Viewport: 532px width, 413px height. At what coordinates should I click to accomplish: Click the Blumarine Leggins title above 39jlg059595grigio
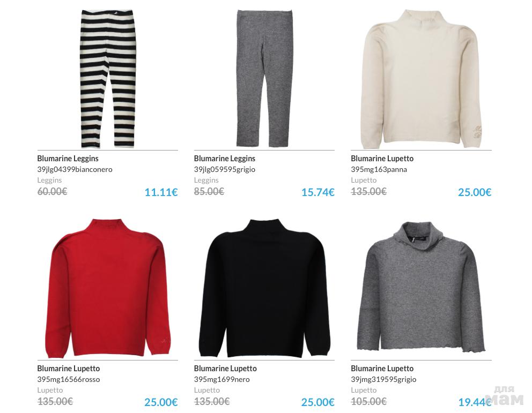pos(225,159)
